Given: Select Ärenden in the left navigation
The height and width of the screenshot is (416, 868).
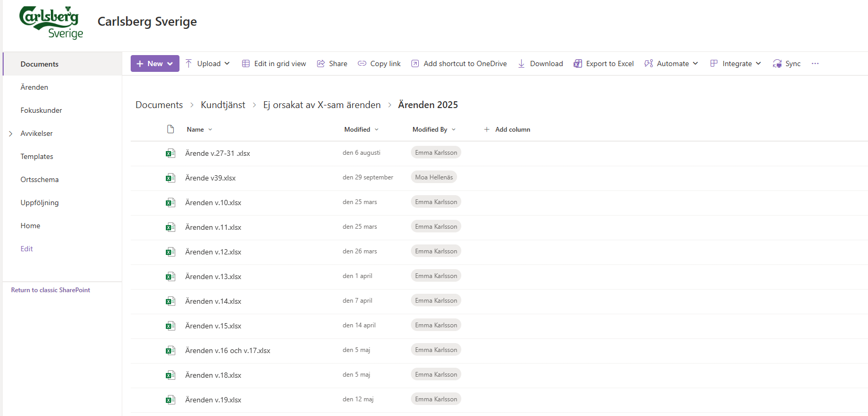Looking at the screenshot, I should click(x=34, y=87).
